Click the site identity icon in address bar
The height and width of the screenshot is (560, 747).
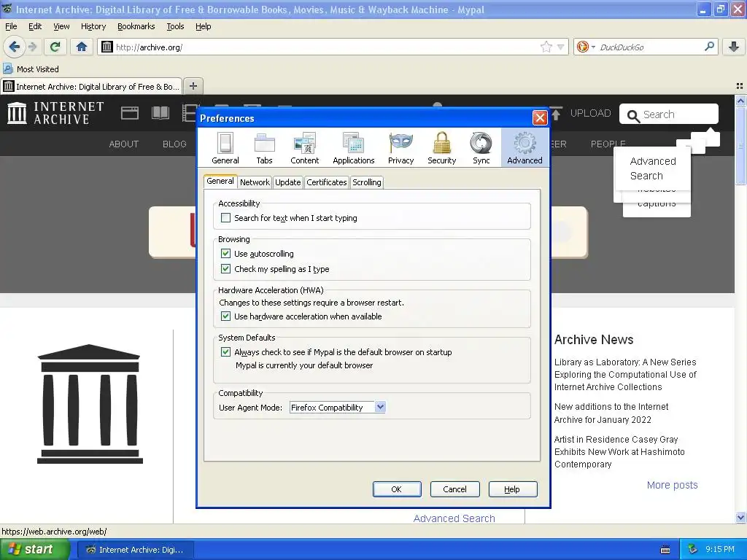click(x=107, y=47)
